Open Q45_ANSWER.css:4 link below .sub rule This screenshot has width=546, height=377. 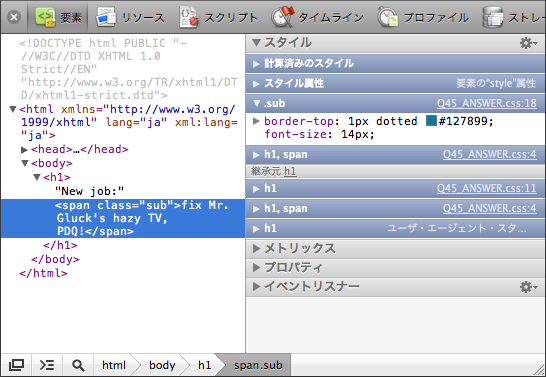489,154
